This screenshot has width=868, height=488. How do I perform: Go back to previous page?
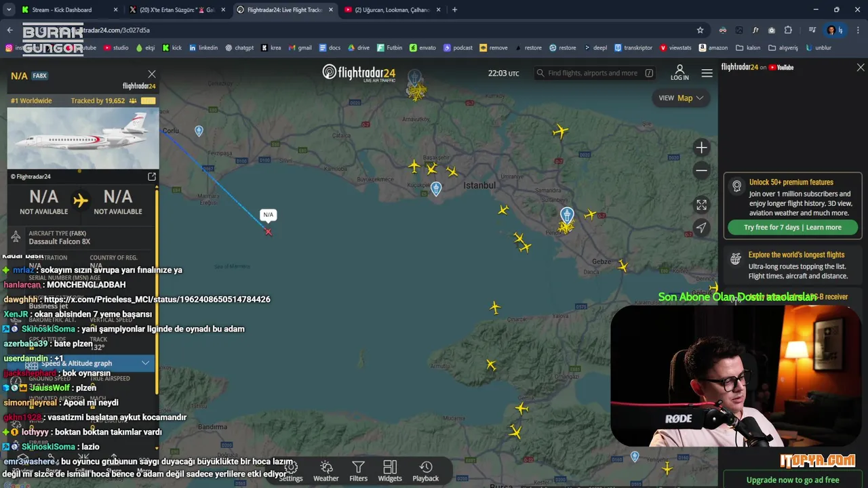pos(9,30)
